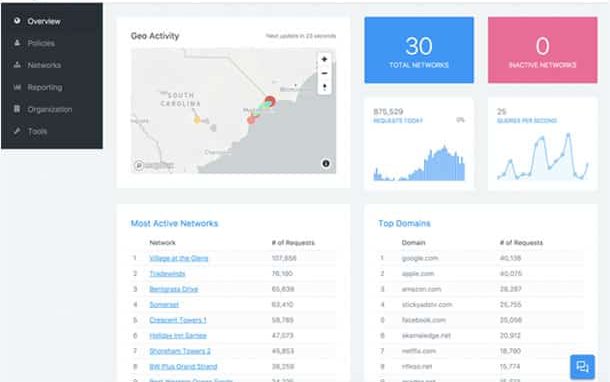Click the Tools wrench icon
The height and width of the screenshot is (382, 610).
tap(17, 131)
